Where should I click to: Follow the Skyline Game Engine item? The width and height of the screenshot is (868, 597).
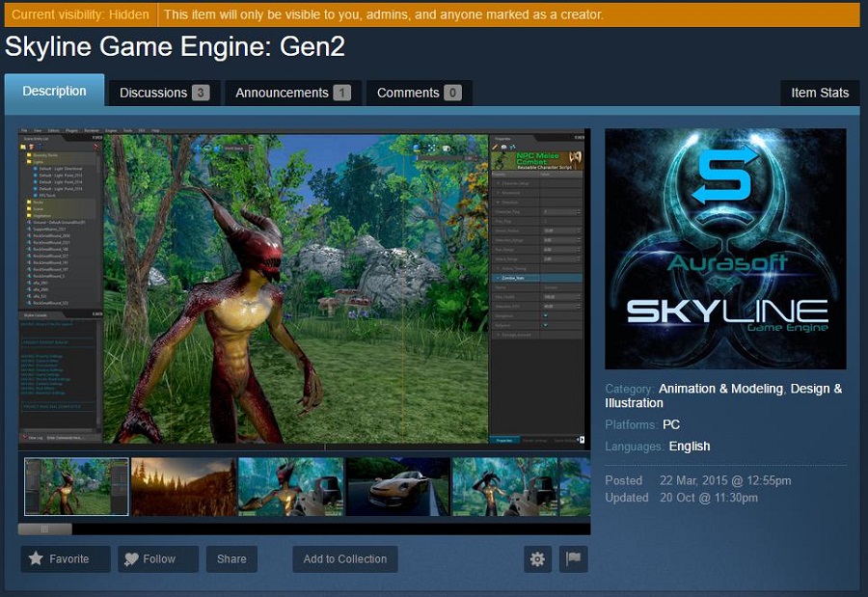[x=158, y=558]
